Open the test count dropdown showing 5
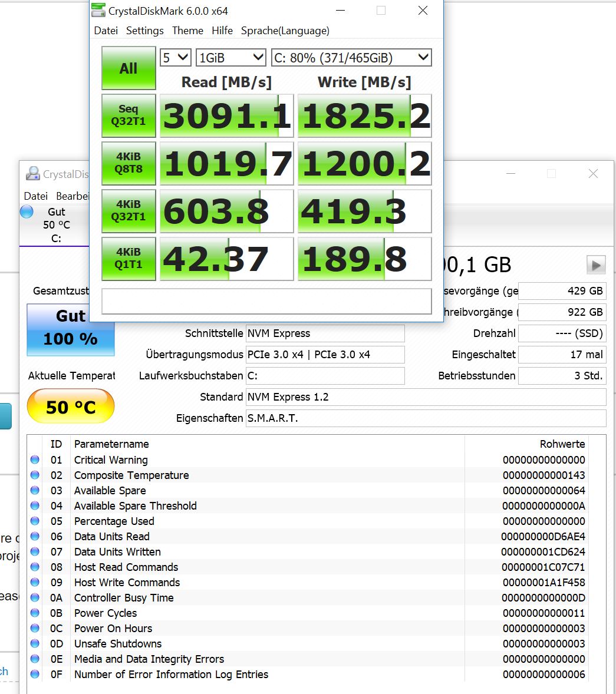 pyautogui.click(x=175, y=58)
